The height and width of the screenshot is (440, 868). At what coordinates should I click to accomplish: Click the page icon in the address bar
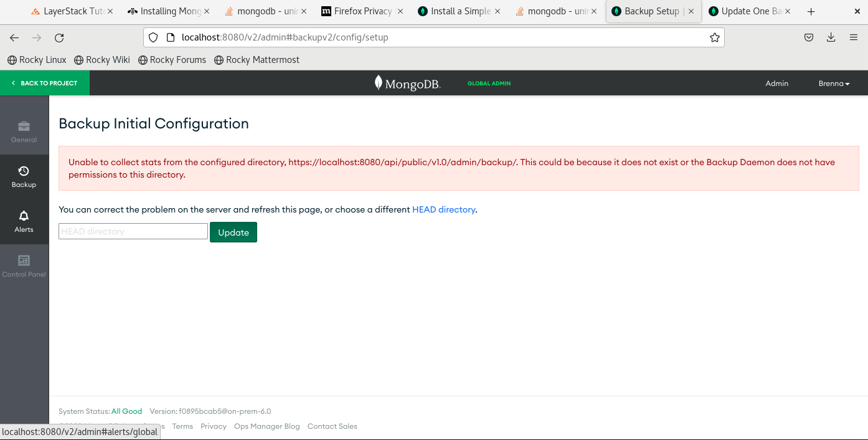coord(170,37)
